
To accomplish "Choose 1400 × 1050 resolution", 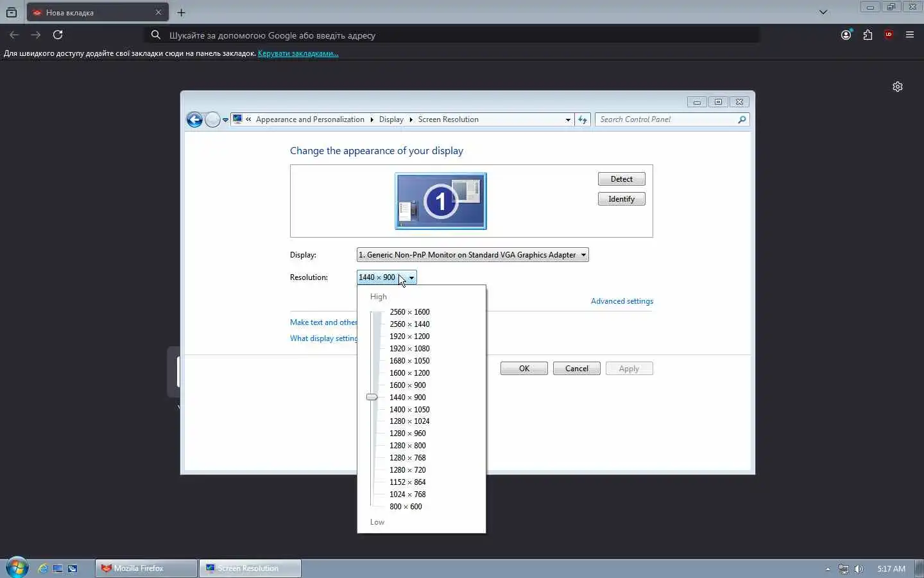I will tap(409, 410).
